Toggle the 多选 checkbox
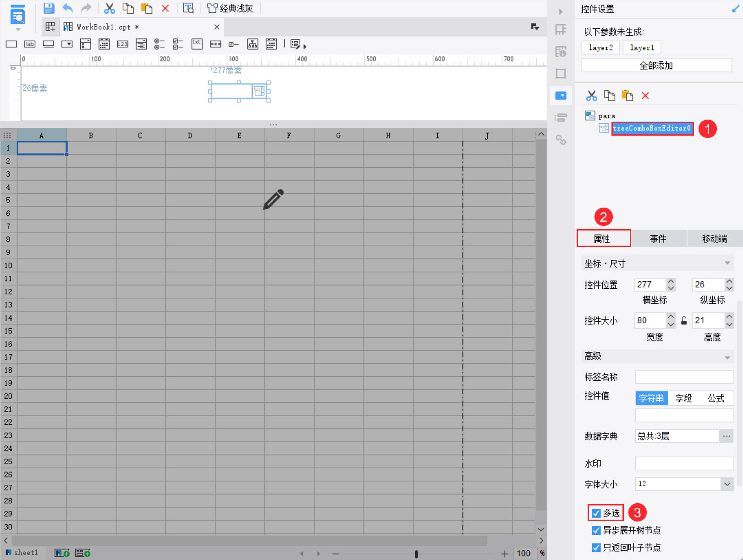This screenshot has height=560, width=743. coord(596,513)
